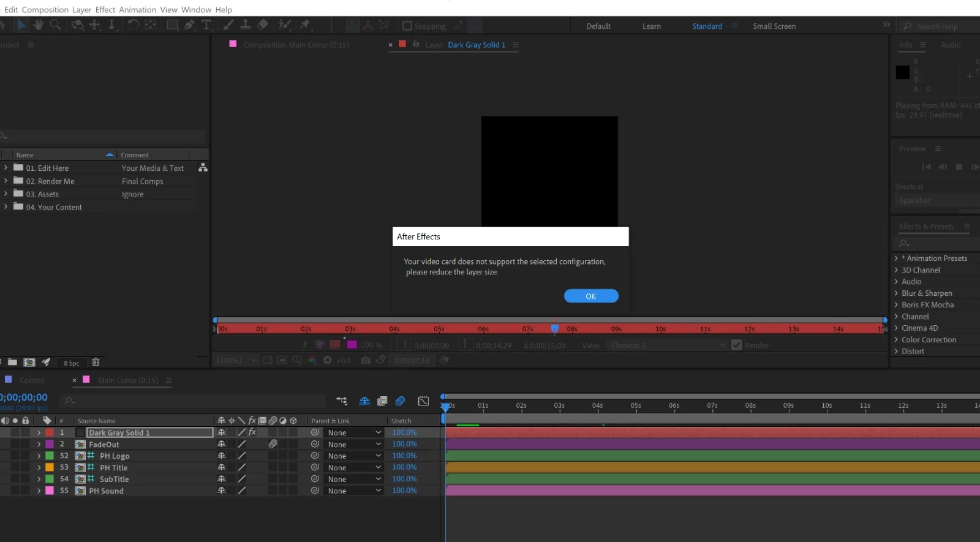The height and width of the screenshot is (542, 980).
Task: Select the Selection arrow tool
Action: pos(21,25)
